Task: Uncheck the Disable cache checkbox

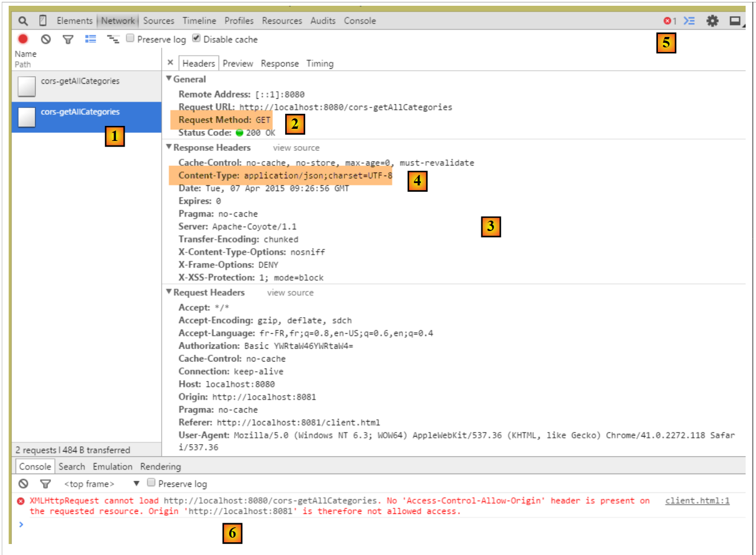Action: coord(196,38)
